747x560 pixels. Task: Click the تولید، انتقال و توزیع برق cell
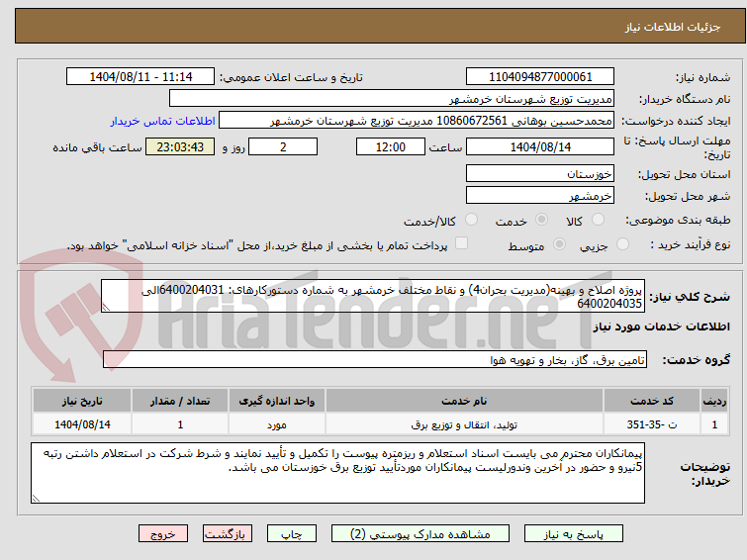pos(464,424)
